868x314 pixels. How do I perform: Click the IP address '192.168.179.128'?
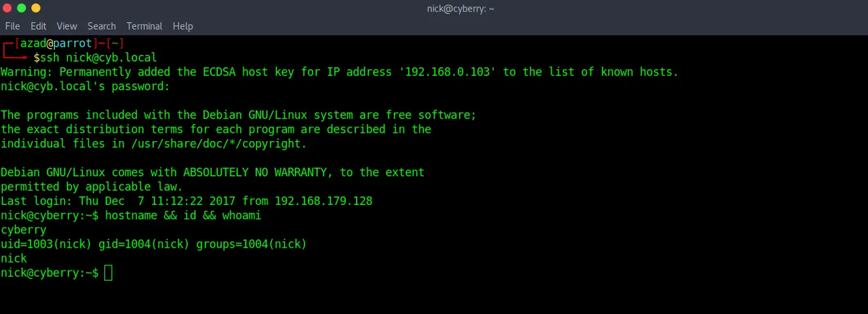[323, 201]
